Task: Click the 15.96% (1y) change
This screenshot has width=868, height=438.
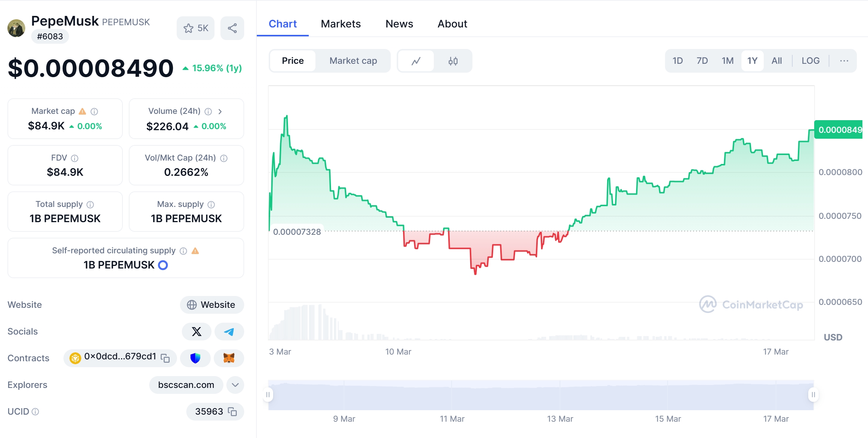Action: [212, 68]
